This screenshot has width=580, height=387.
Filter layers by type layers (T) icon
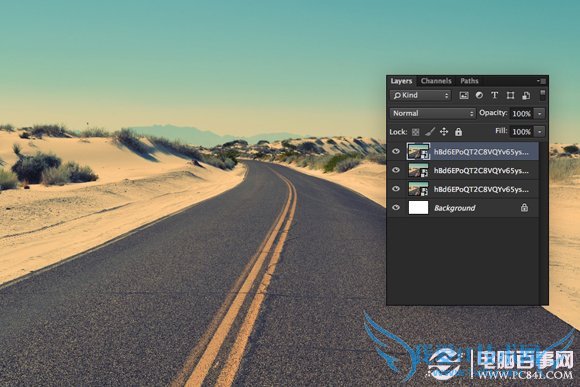click(495, 95)
